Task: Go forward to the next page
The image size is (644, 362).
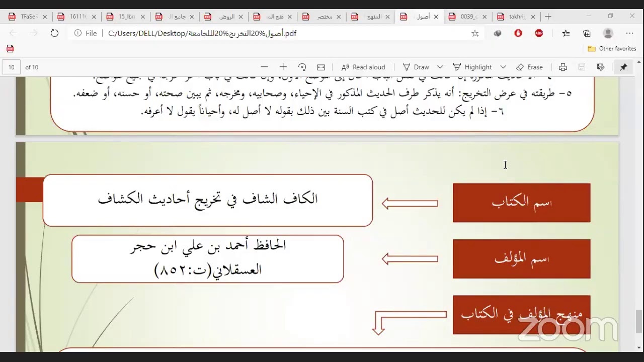Action: point(34,33)
